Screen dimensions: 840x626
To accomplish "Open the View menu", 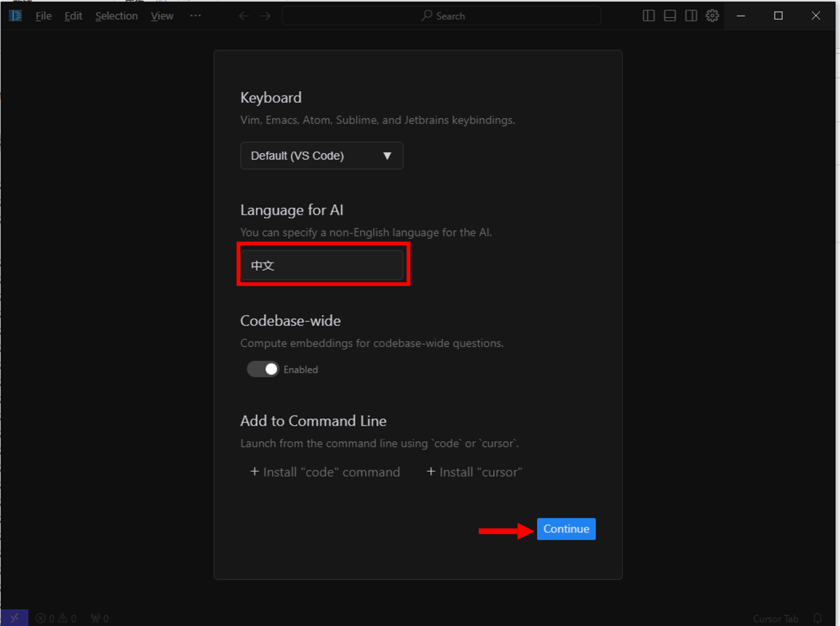I will coord(162,16).
